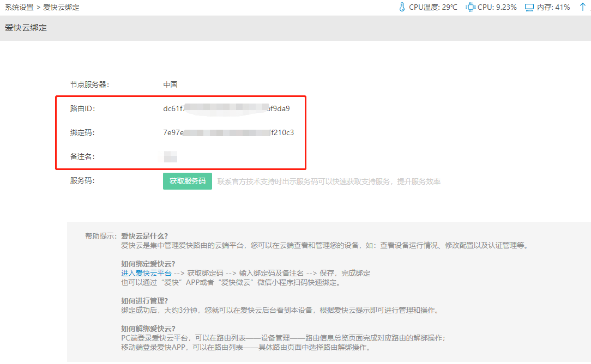591x364 pixels.
Task: Click 系统设置 in the breadcrumb
Action: pos(19,7)
